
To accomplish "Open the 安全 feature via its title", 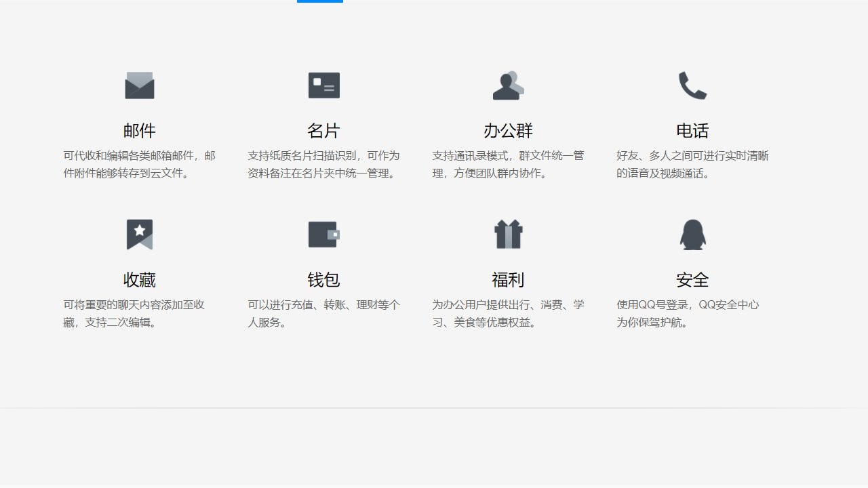I will [692, 279].
